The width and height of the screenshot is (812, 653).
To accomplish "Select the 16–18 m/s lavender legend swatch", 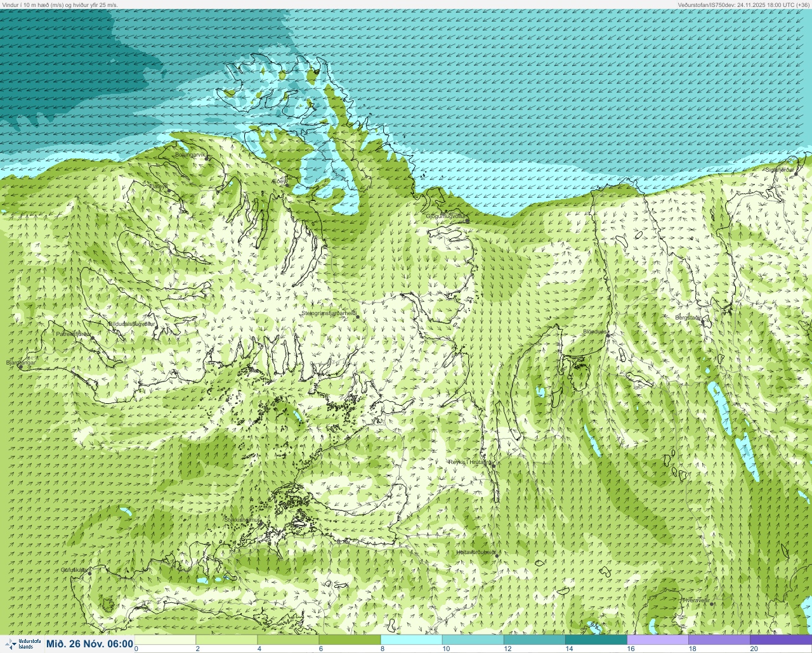I will 657,640.
